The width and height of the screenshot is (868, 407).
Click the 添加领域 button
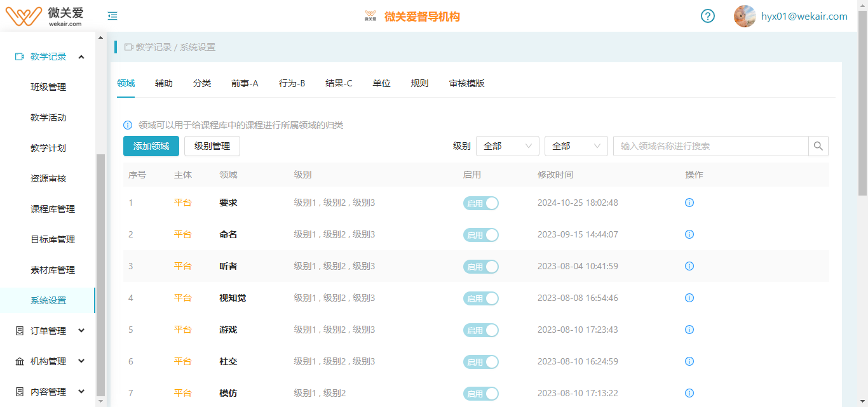151,146
